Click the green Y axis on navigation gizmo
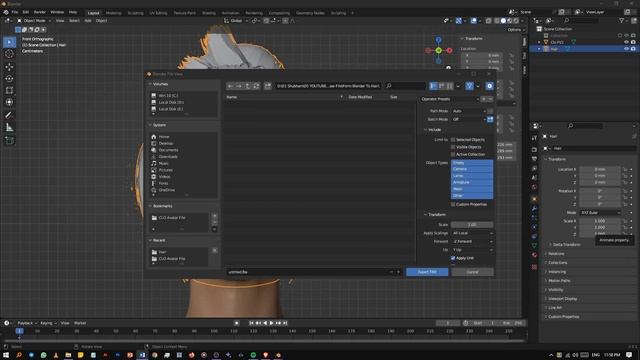Viewport: 640px width, 360px height. 438,51
